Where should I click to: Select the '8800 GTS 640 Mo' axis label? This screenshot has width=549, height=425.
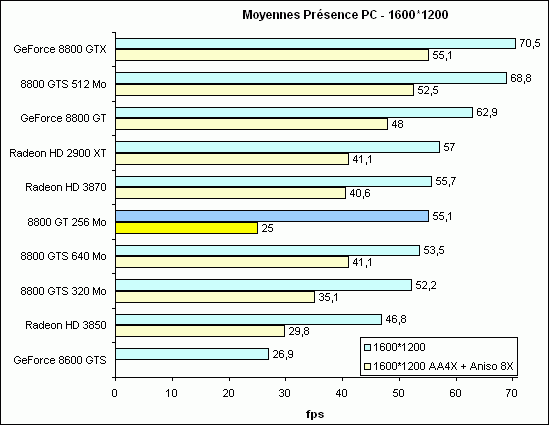pos(63,256)
